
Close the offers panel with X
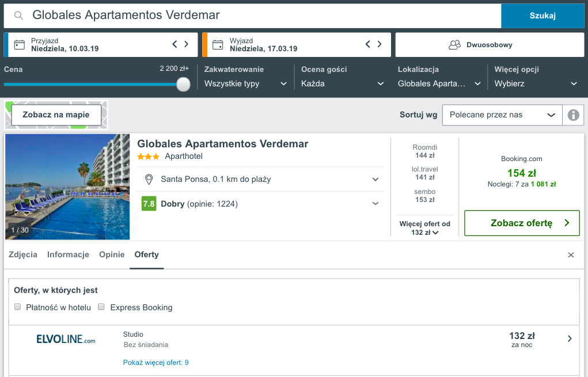coord(571,255)
